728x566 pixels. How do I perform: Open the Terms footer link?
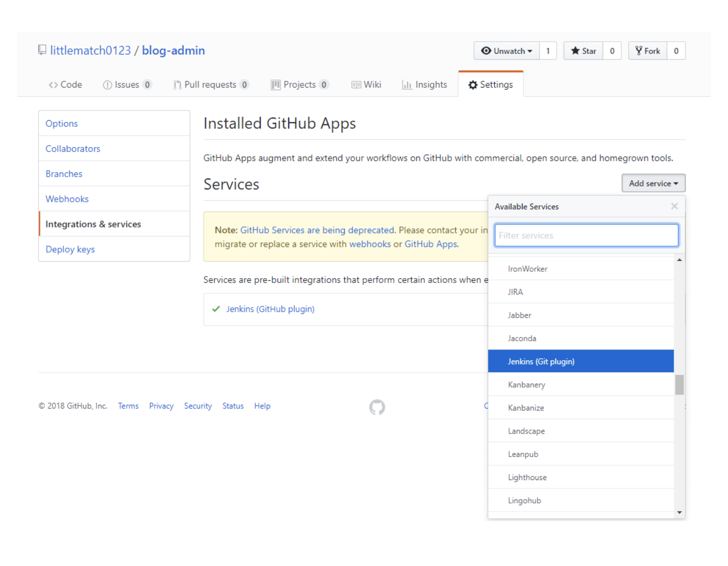click(x=128, y=406)
